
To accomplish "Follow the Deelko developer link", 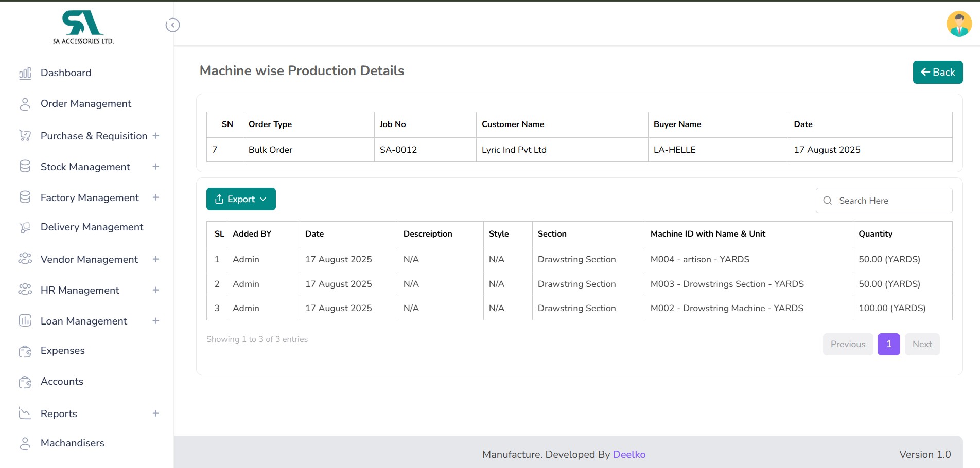I will [x=629, y=454].
